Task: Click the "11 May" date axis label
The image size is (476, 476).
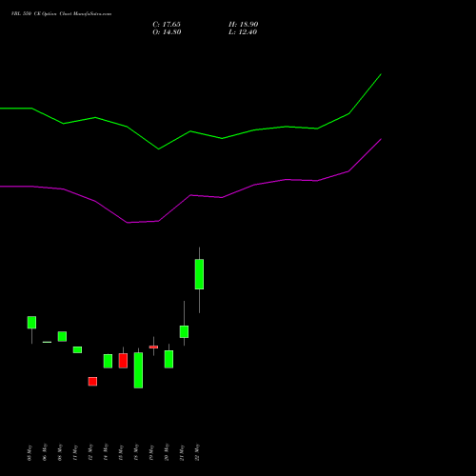Action: click(x=75, y=452)
